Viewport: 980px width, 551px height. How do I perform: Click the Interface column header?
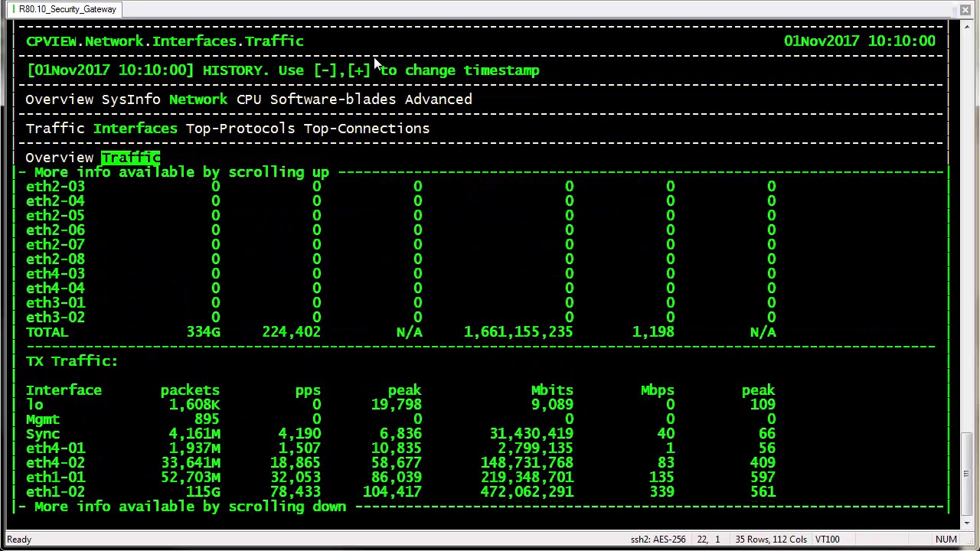click(x=64, y=390)
